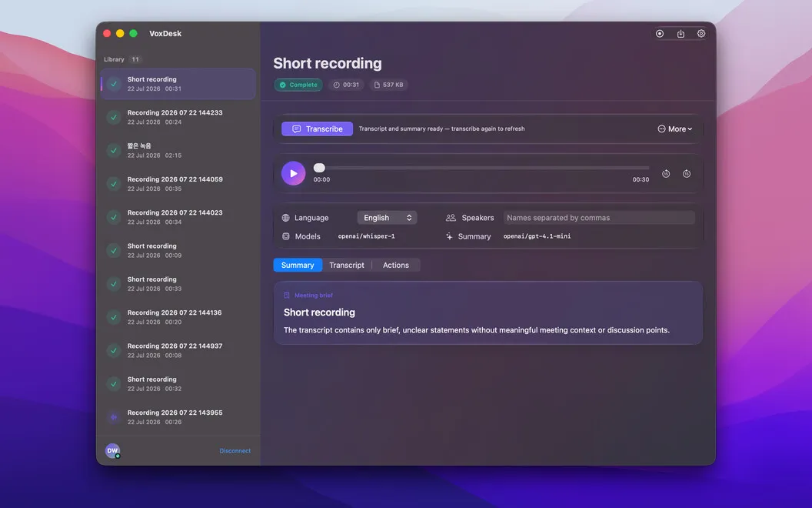Switch to the Actions tab

396,265
